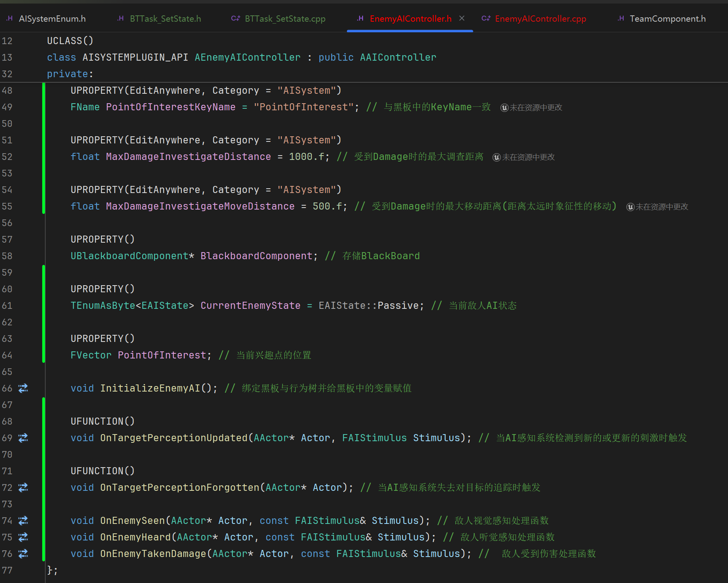
Task: Click the AISYSTEMPLUGIN_API macro
Action: (x=135, y=58)
